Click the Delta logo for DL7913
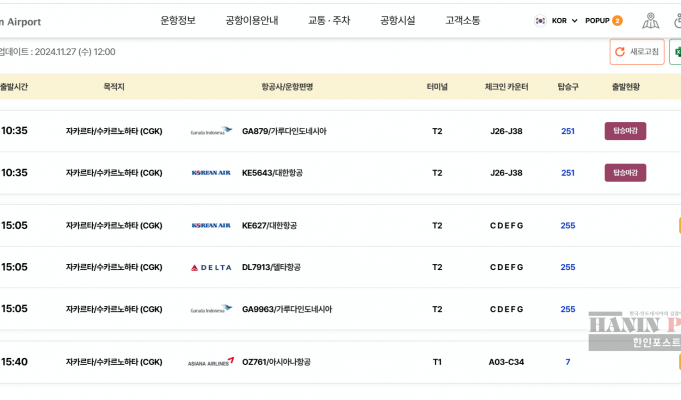 point(211,267)
